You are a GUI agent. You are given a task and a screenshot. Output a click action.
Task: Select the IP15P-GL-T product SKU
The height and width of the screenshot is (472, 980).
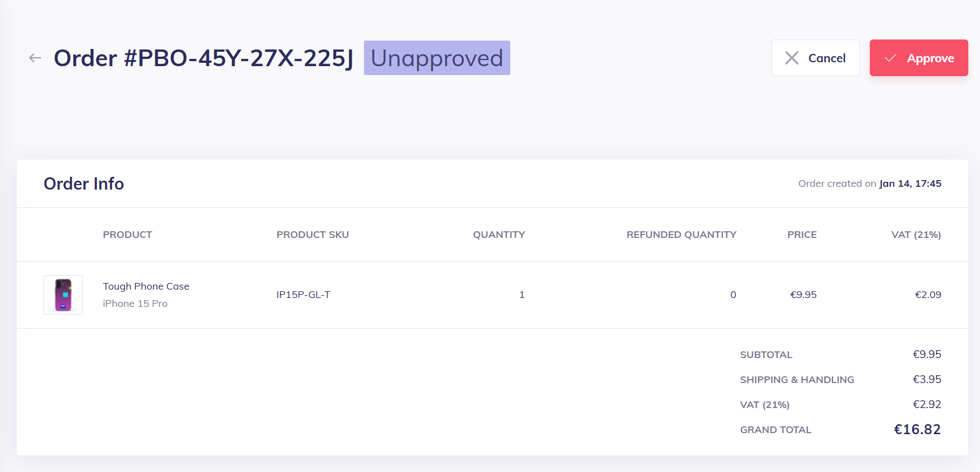click(303, 295)
